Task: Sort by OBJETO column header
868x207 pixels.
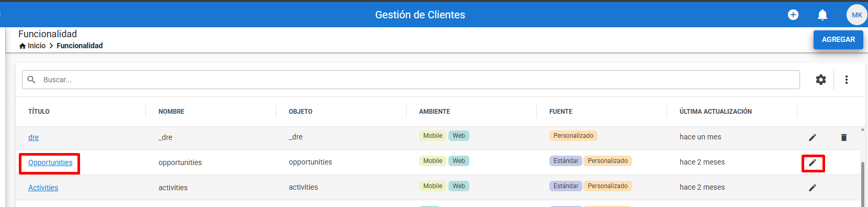Action: pos(300,112)
